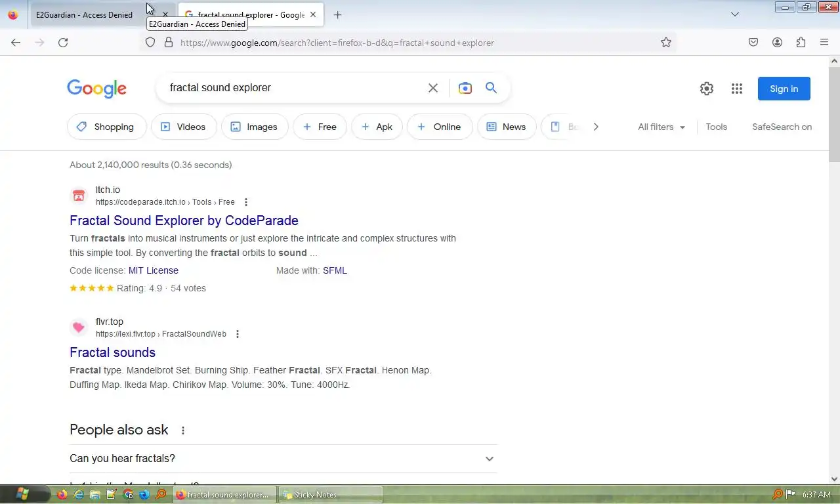This screenshot has width=840, height=504.
Task: Launch Internet Explorer from taskbar
Action: click(79, 494)
